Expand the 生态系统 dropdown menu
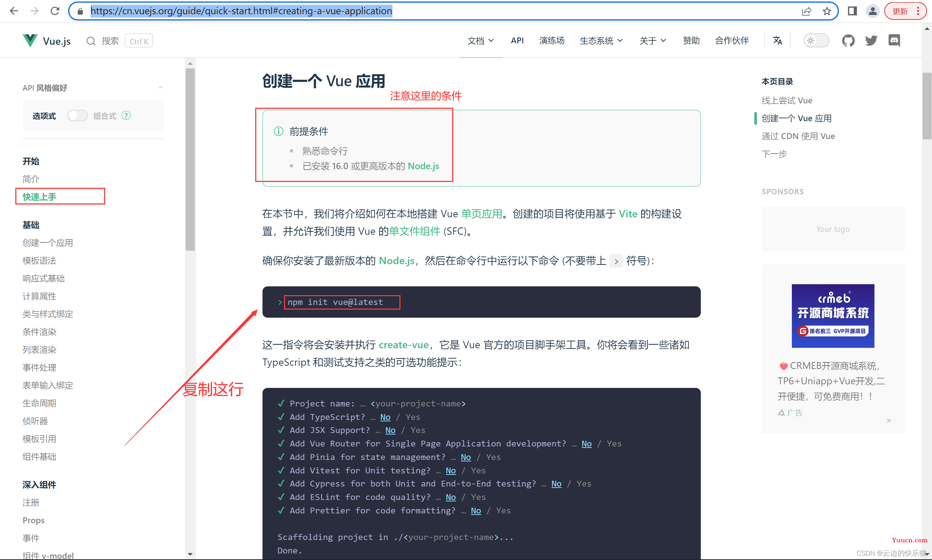The image size is (932, 560). 601,40
